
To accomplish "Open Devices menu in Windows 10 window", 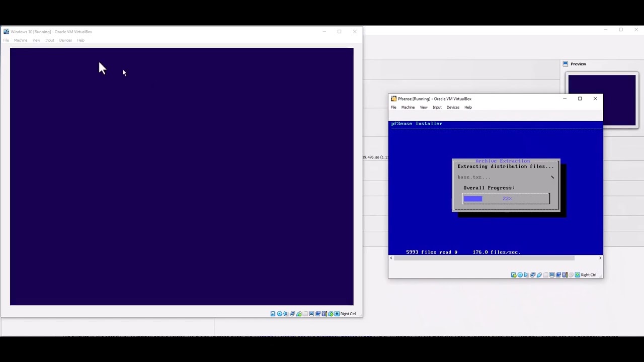I will 65,40.
